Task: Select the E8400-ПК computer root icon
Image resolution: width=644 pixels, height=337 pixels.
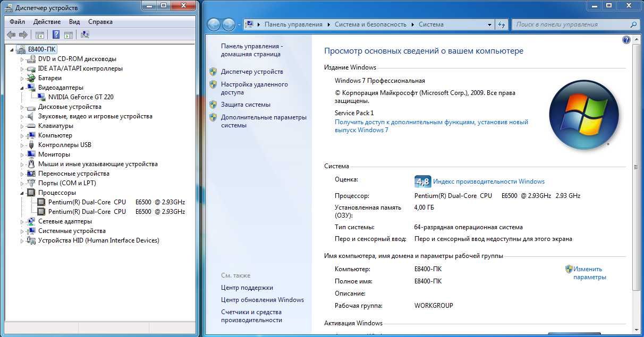Action: 21,49
